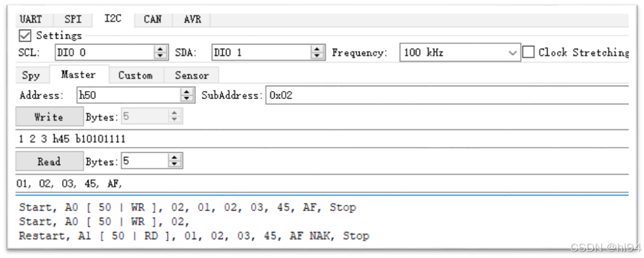Click the Write button
Viewport: 644px width, 258px height.
point(49,117)
